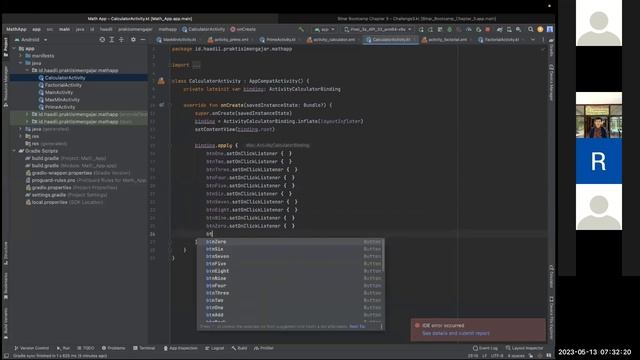Open the Logcat tool window
The image size is (640, 360).
[215, 348]
